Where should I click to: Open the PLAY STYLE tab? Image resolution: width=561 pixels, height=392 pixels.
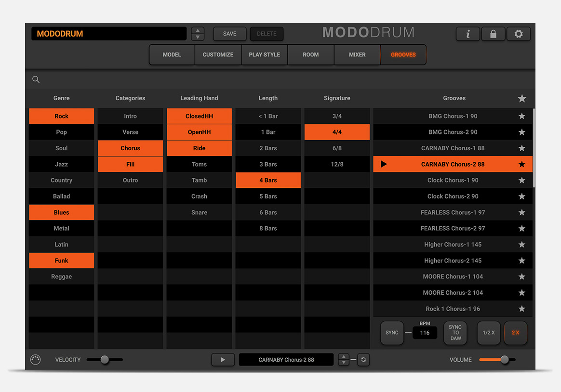264,55
